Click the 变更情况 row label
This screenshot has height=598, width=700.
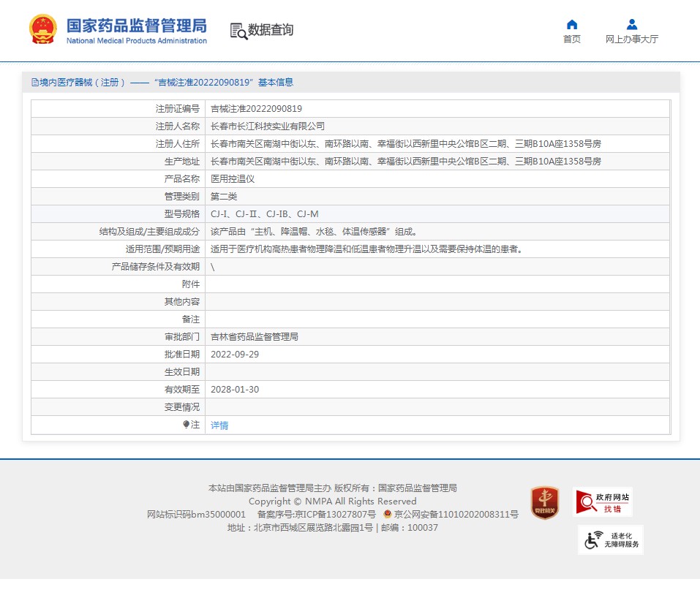click(x=181, y=407)
